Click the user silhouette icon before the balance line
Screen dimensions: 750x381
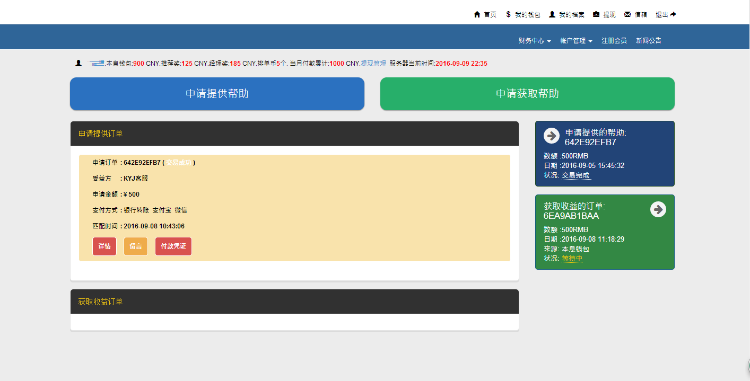78,63
